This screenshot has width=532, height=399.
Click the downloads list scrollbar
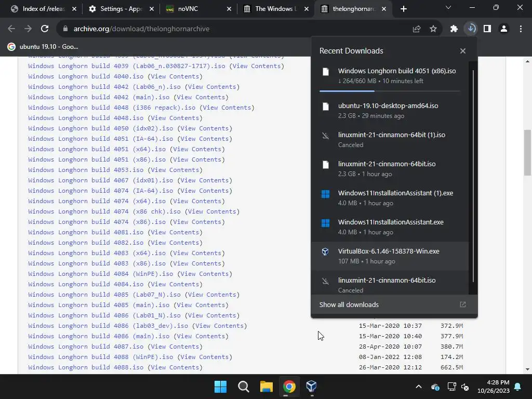pos(473,177)
